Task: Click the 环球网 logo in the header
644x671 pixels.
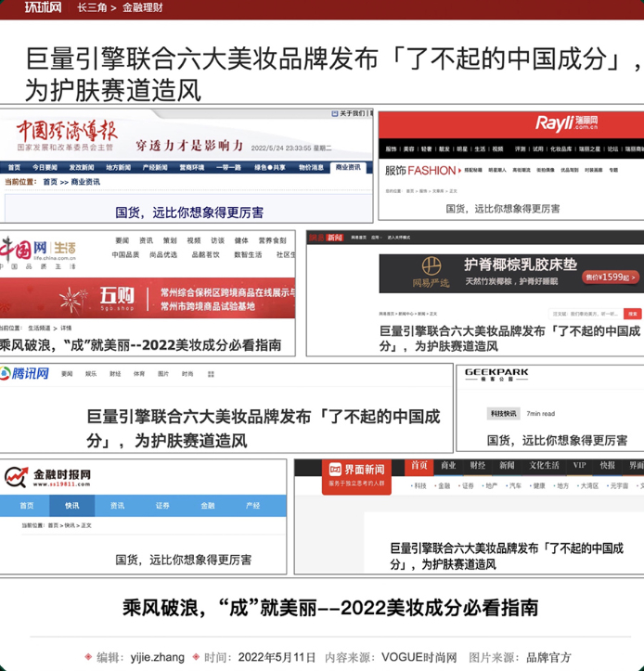Action: pos(43,7)
